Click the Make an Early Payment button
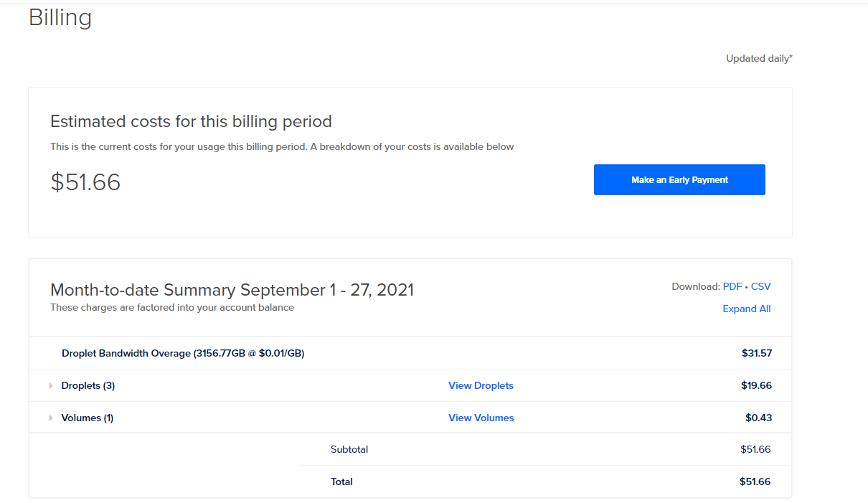Viewport: 868px width, 503px height. pos(679,179)
